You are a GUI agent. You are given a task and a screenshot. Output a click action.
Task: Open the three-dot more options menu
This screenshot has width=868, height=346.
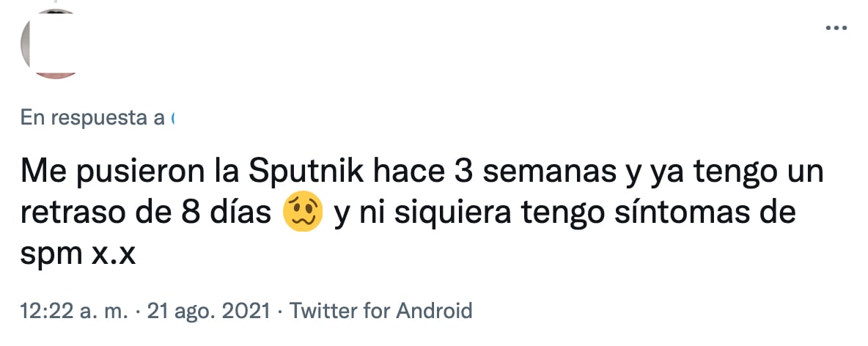(836, 28)
